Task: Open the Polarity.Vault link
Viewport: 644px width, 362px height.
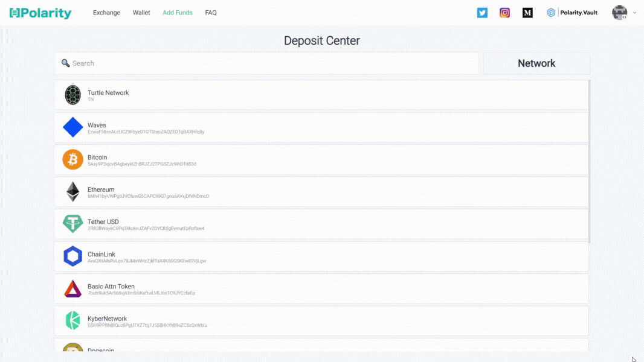Action: coord(579,13)
